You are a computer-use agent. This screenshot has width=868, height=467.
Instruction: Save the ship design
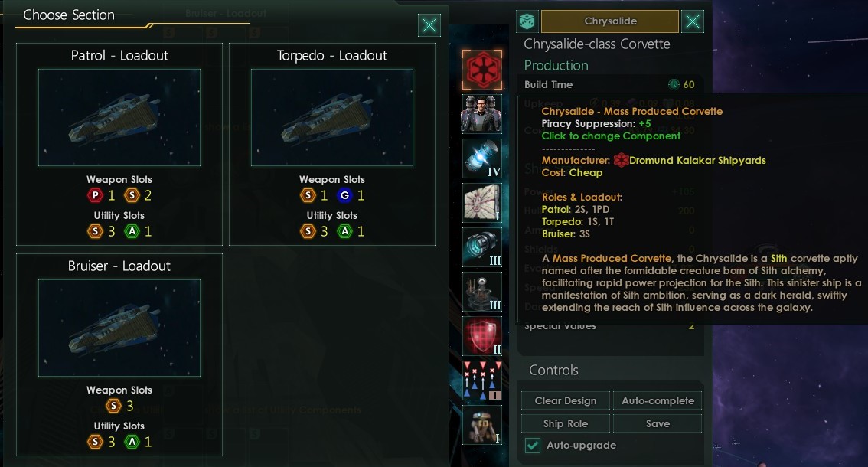coord(658,424)
